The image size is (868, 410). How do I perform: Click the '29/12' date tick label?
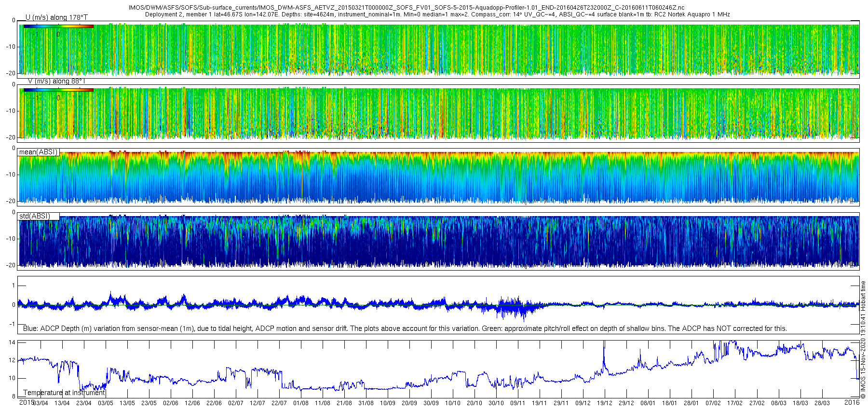tap(626, 403)
